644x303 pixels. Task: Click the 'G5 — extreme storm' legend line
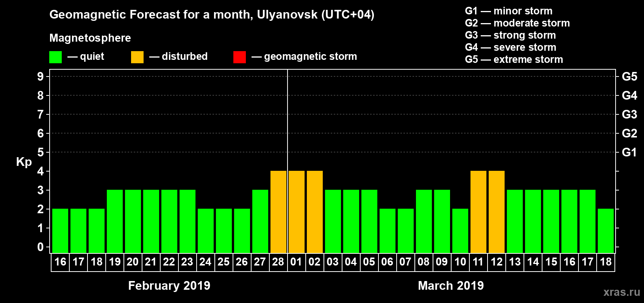coord(514,59)
